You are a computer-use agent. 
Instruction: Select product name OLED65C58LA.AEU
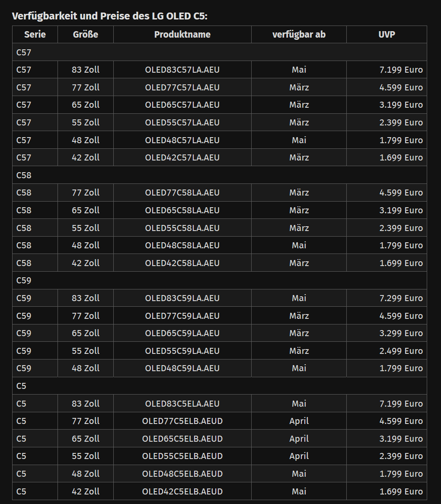(182, 210)
